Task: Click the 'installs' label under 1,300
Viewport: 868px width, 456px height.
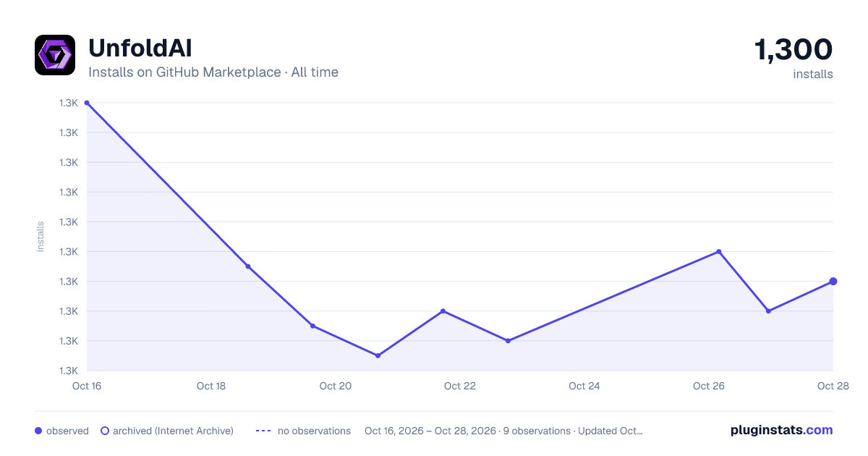Action: tap(813, 74)
